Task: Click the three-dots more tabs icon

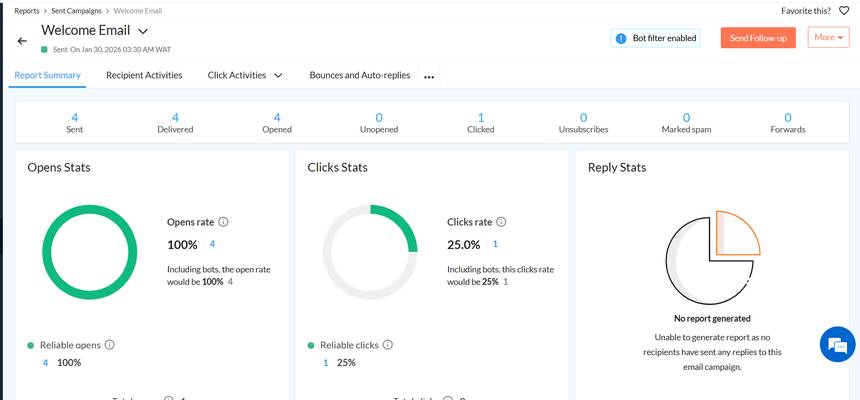Action: tap(429, 76)
